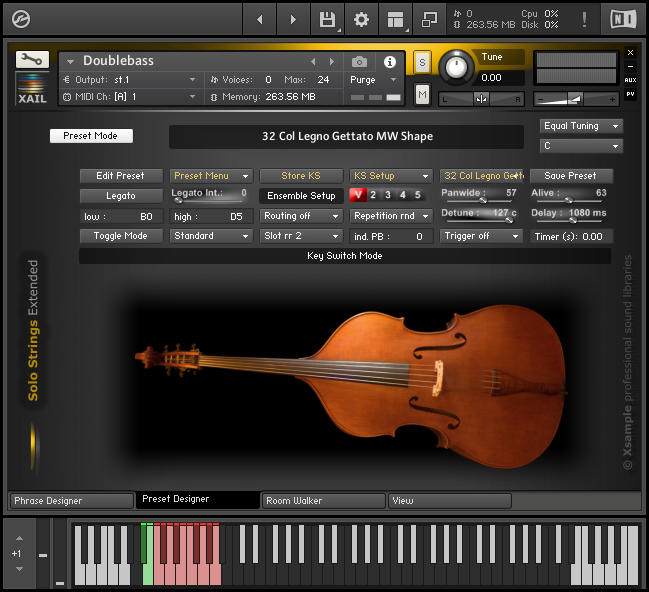Image resolution: width=649 pixels, height=592 pixels.
Task: Open the Preset Menu dropdown
Action: point(210,176)
